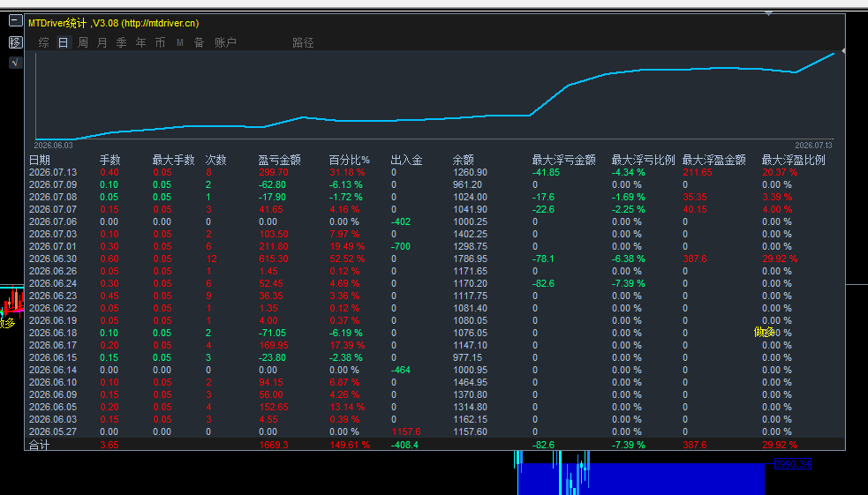The height and width of the screenshot is (495, 868).
Task: Click the 3990.34 price label on the chart
Action: [x=793, y=465]
